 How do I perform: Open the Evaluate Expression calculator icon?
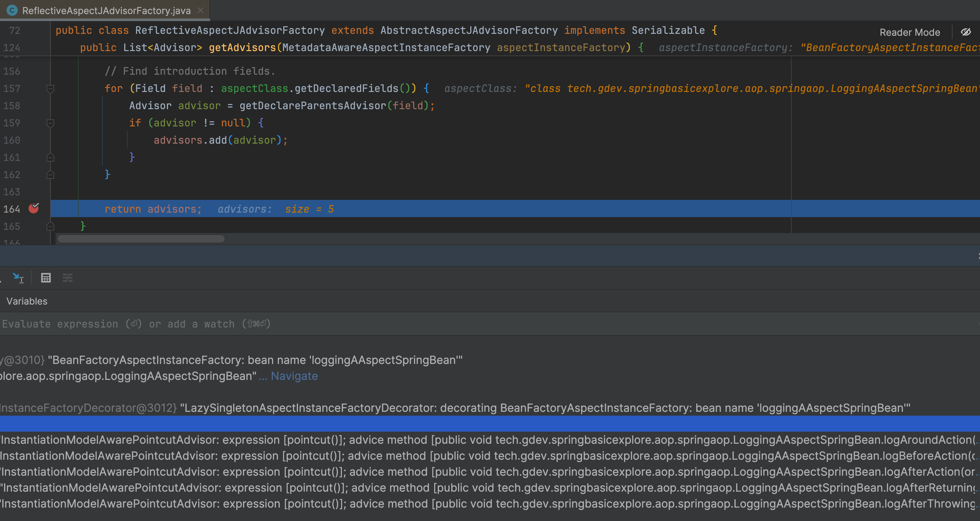(46, 278)
